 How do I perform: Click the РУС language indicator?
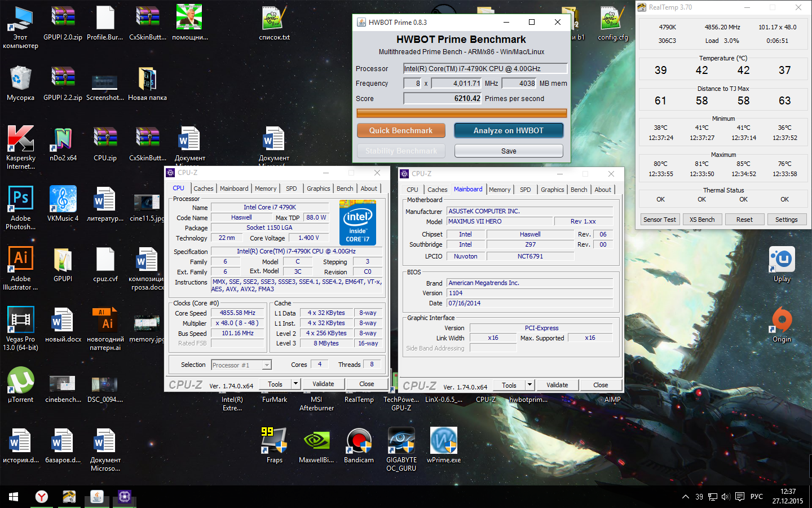click(x=757, y=497)
